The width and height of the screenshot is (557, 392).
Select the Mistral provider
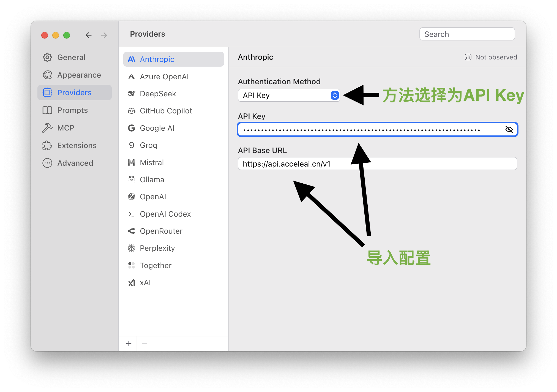[152, 162]
